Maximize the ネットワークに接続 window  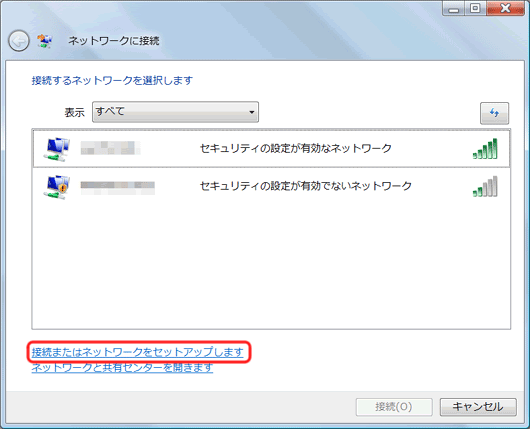pyautogui.click(x=475, y=8)
